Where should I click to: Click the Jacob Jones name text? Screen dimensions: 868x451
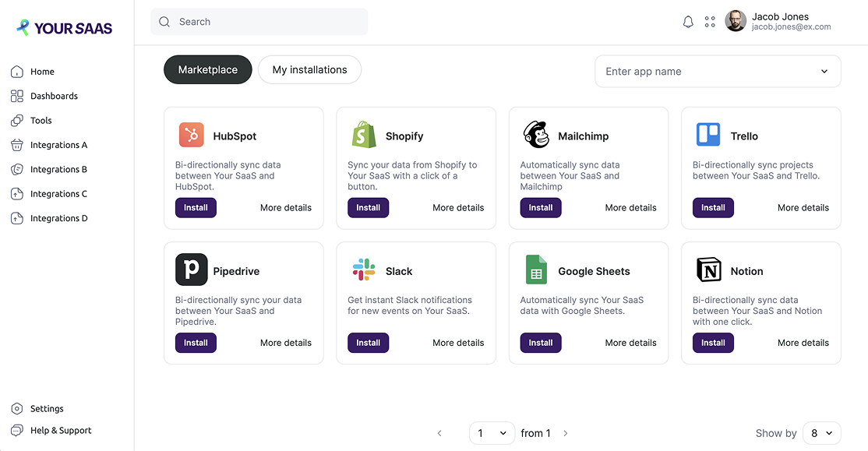780,16
